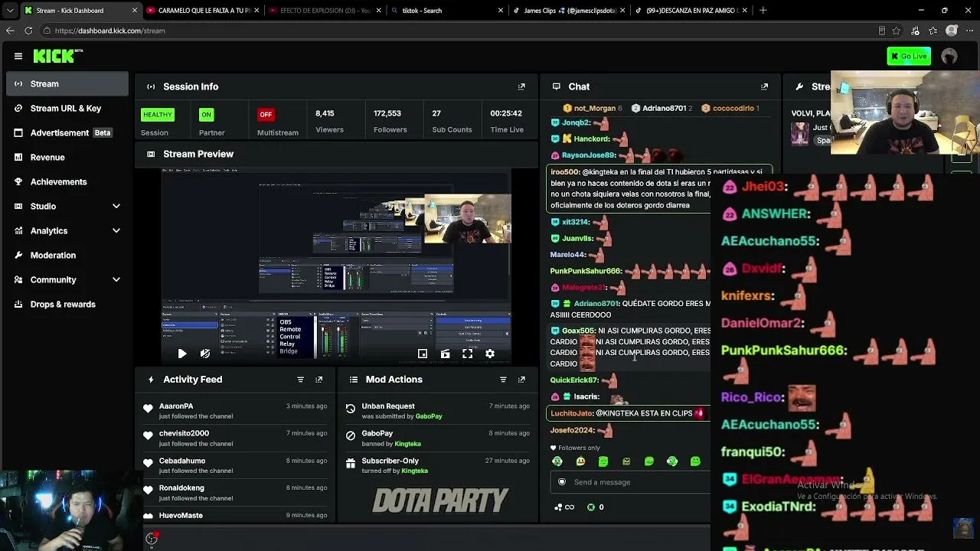Select the third green emote above message box

(603, 461)
